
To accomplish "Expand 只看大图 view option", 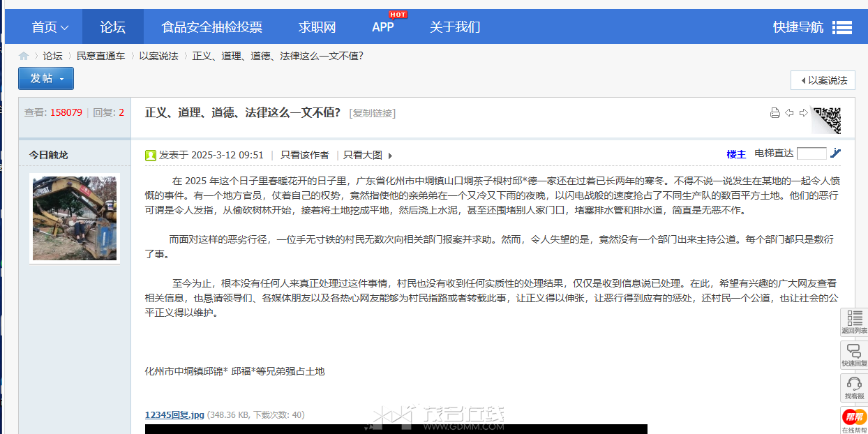I will [368, 155].
